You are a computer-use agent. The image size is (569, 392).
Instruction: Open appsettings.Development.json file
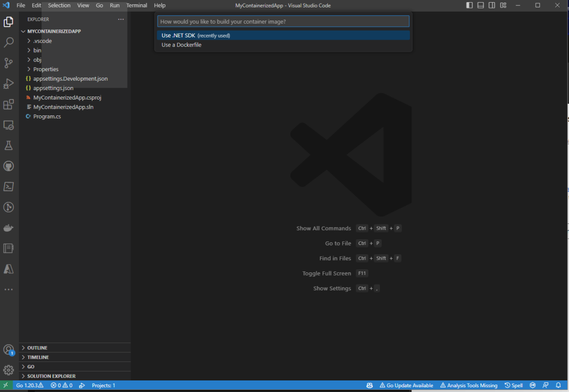(x=75, y=79)
